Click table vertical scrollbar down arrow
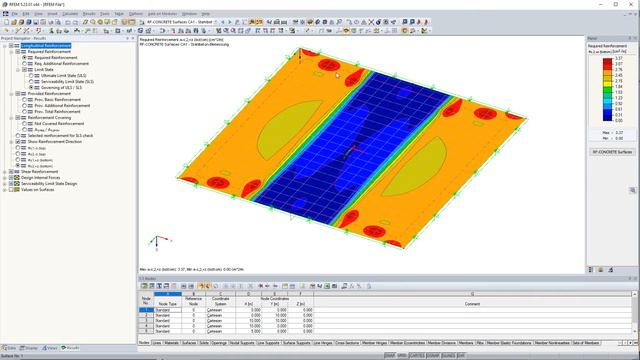Viewport: 640px width, 360px height. (634, 331)
